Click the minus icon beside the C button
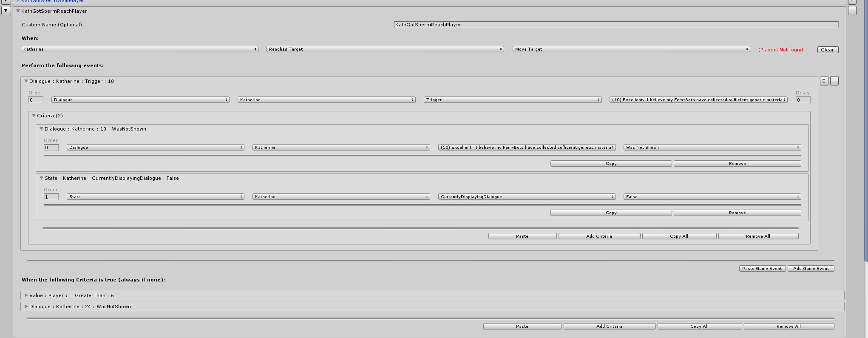Screen dimensions: 868x338 tap(834, 81)
